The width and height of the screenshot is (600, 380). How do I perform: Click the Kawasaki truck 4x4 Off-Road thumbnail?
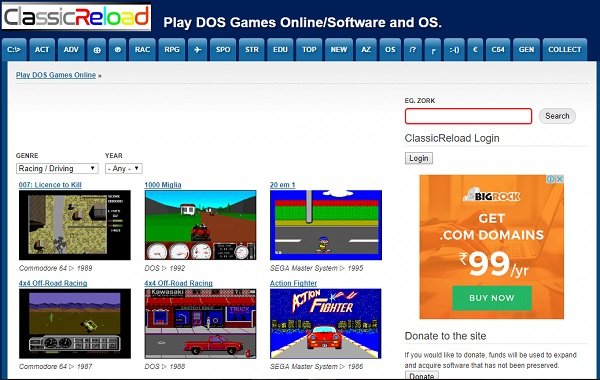pyautogui.click(x=200, y=324)
